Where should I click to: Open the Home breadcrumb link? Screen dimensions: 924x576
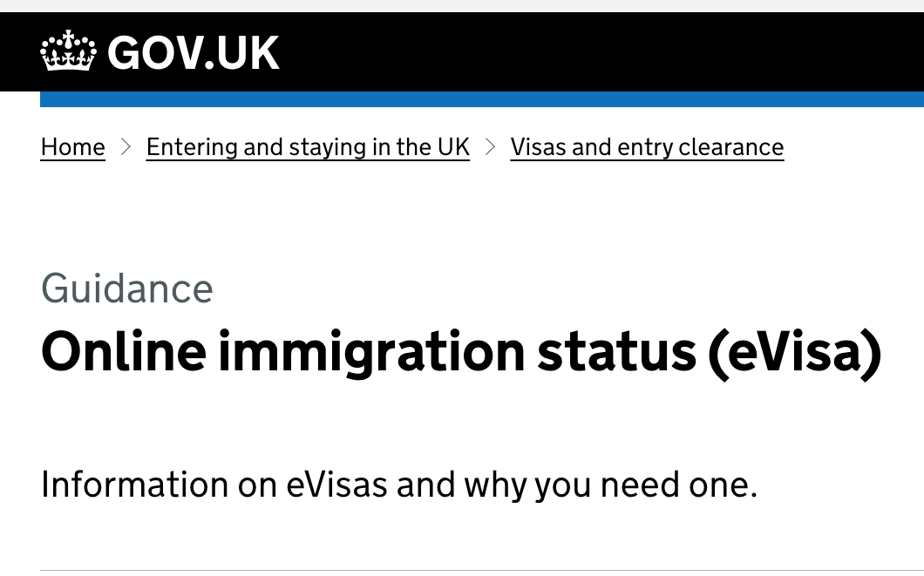(x=73, y=147)
